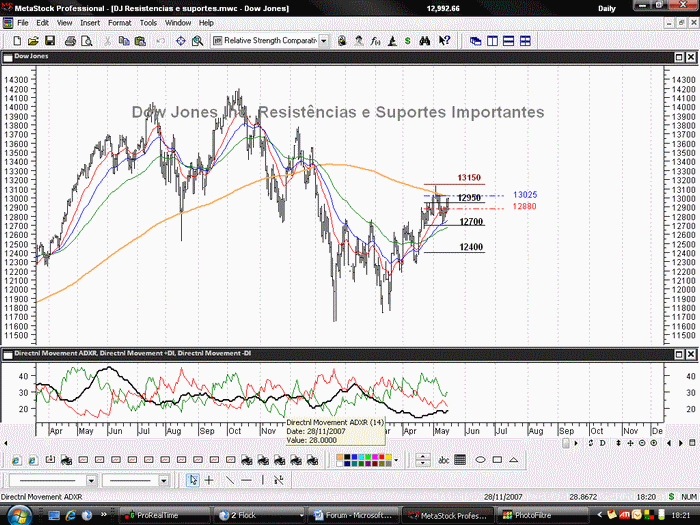Activate the arrow pointer selection tool
The height and width of the screenshot is (525, 700).
click(x=192, y=480)
